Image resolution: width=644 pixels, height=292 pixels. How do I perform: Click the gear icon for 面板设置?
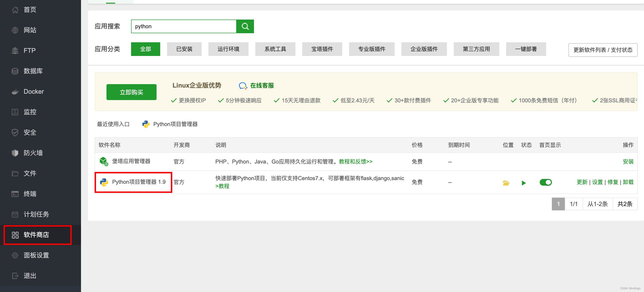click(x=15, y=256)
